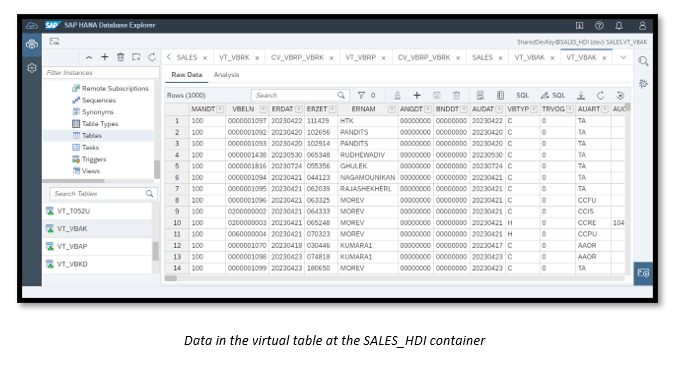The height and width of the screenshot is (366, 694).
Task: Download the table data
Action: tap(581, 95)
